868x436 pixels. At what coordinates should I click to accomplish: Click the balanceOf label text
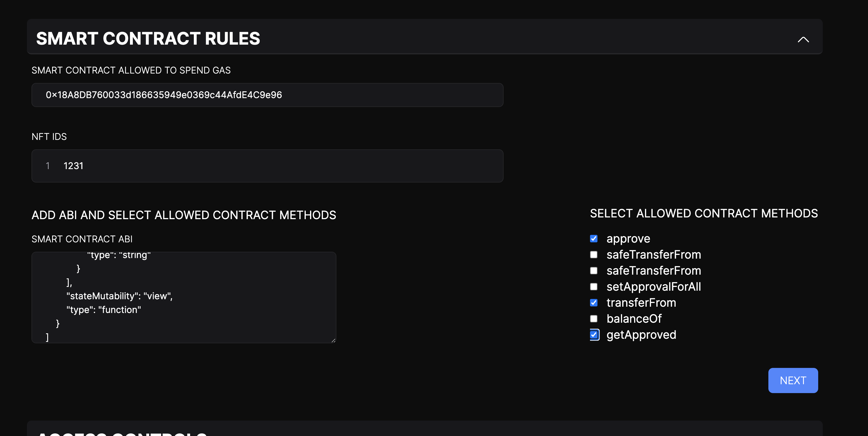click(x=634, y=318)
